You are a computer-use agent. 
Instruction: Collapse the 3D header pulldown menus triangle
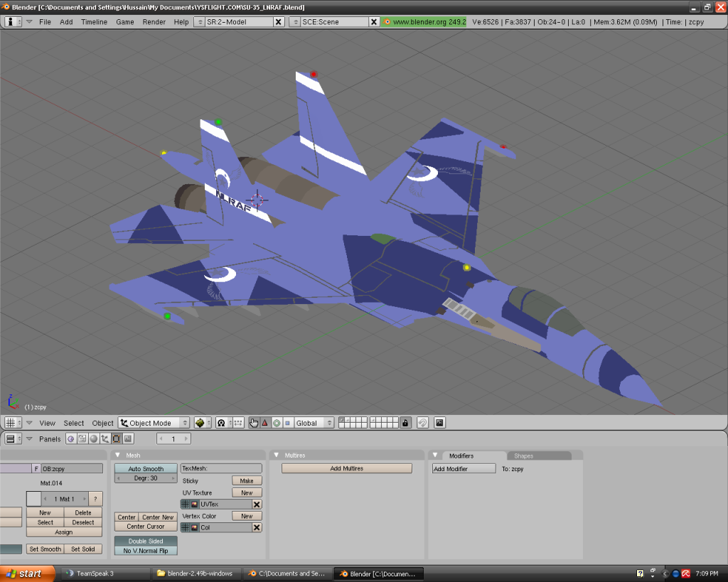point(28,423)
